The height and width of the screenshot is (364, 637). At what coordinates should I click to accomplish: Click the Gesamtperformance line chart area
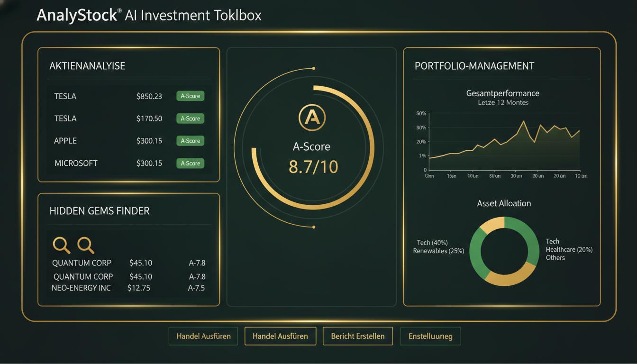click(504, 142)
